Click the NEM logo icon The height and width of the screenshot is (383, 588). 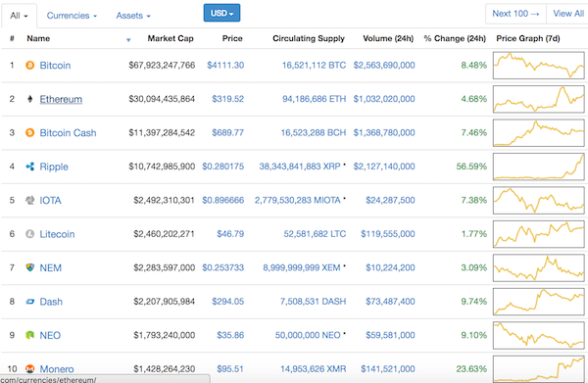30,267
